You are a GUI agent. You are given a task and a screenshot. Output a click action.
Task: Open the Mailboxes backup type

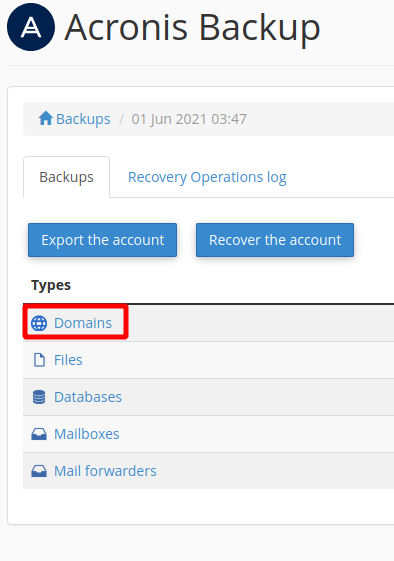(x=87, y=434)
